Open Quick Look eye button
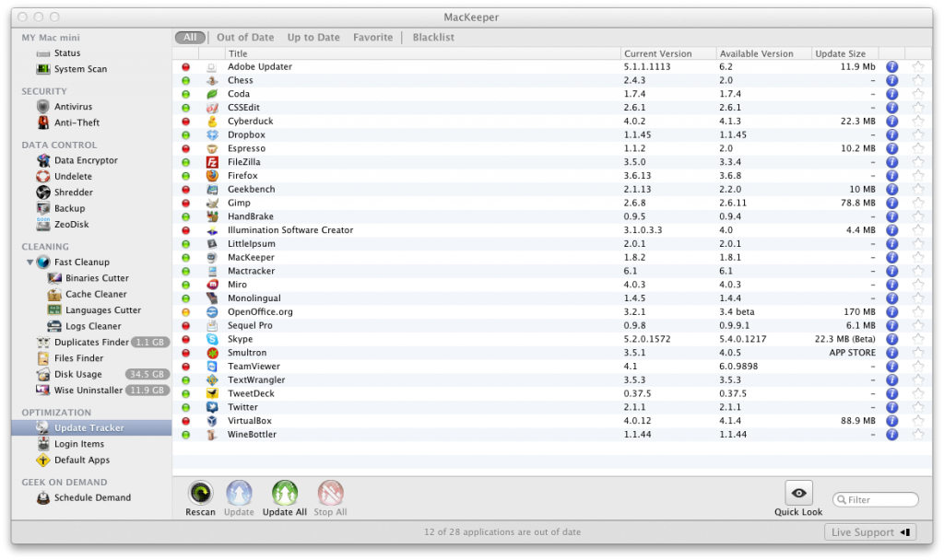944x560 pixels. pyautogui.click(x=799, y=494)
